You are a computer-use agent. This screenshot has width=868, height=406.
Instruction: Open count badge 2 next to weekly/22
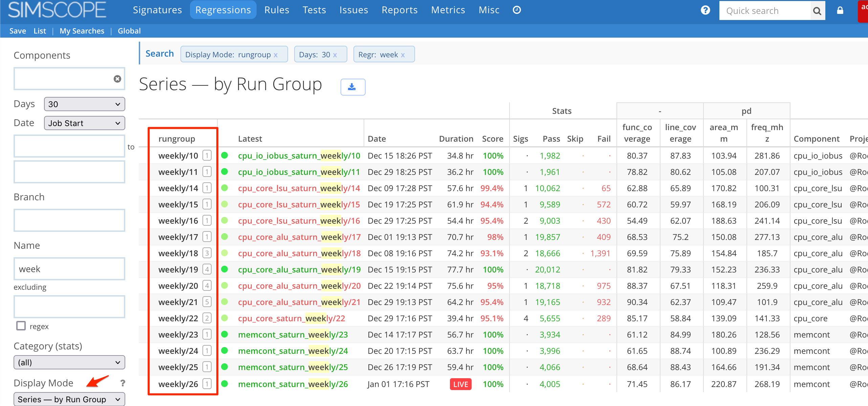click(x=207, y=318)
